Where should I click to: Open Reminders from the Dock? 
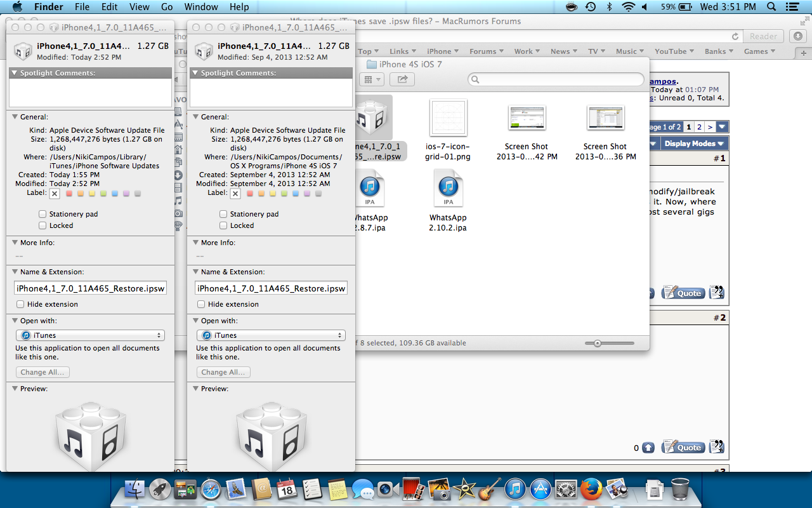tap(312, 490)
